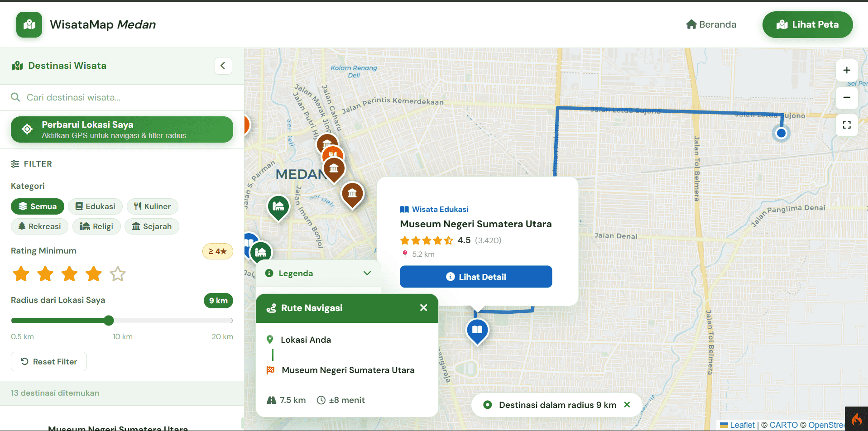Image resolution: width=868 pixels, height=431 pixels.
Task: Click the blue current location dot
Action: (x=781, y=133)
